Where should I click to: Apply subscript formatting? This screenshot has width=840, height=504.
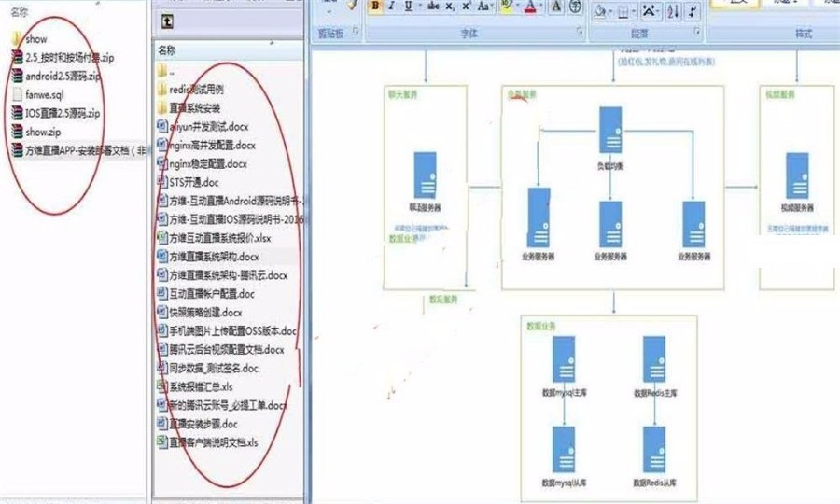click(x=450, y=7)
